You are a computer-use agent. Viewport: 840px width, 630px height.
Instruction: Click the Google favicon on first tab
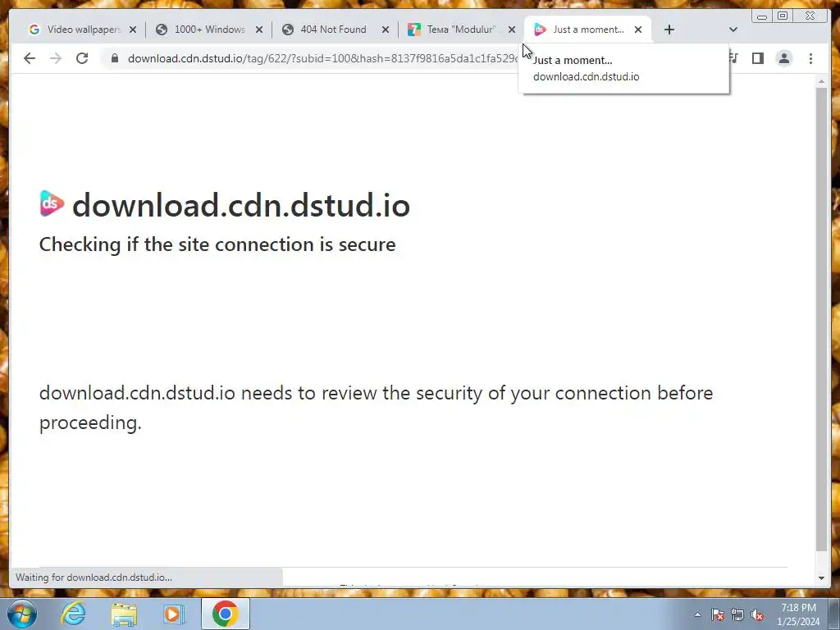tap(34, 30)
